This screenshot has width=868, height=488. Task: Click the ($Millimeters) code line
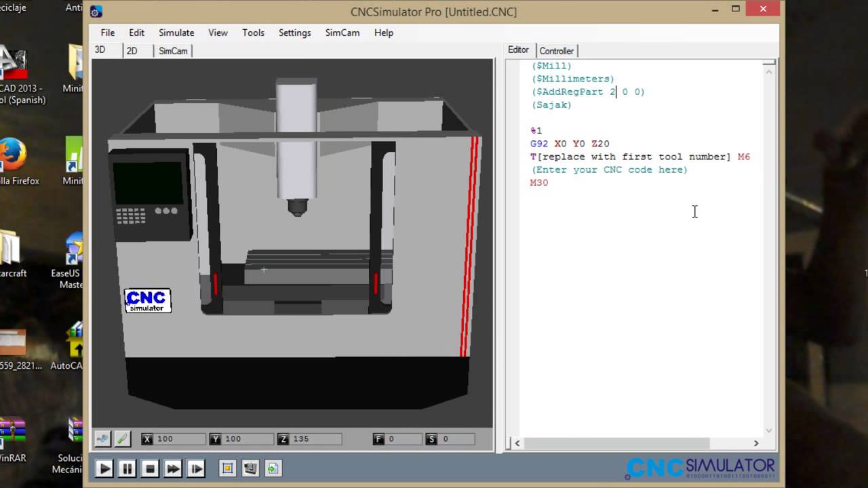point(573,79)
